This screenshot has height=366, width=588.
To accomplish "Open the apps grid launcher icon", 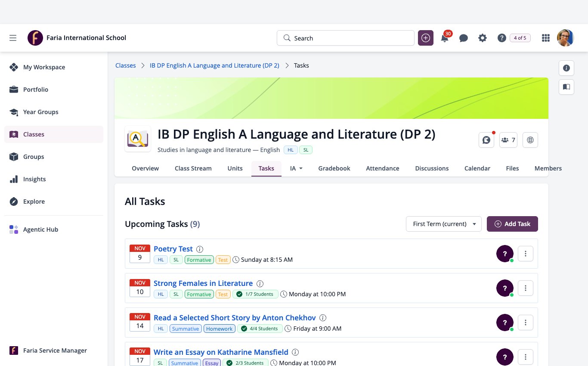I will (546, 38).
